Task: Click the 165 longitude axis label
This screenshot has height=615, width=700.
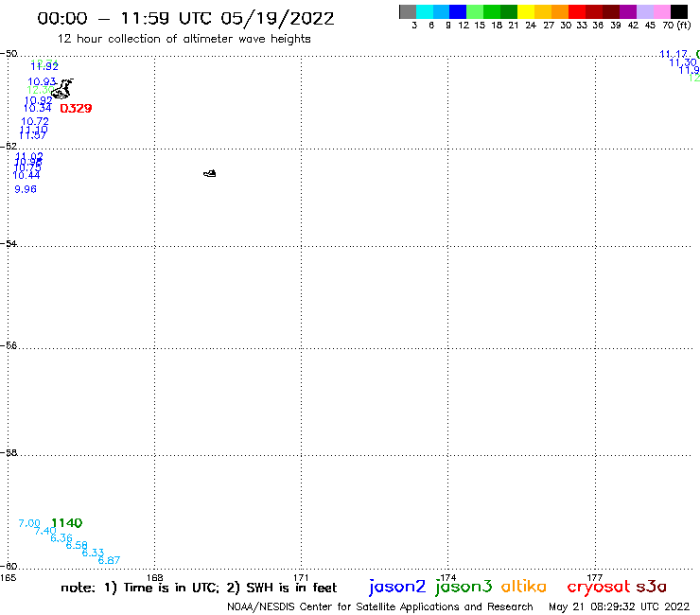Action: click(8, 577)
